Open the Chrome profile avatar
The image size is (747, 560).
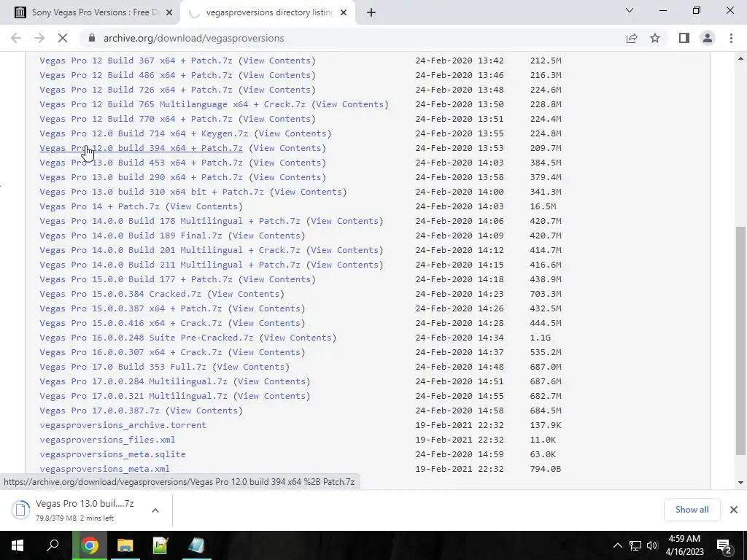pyautogui.click(x=708, y=38)
